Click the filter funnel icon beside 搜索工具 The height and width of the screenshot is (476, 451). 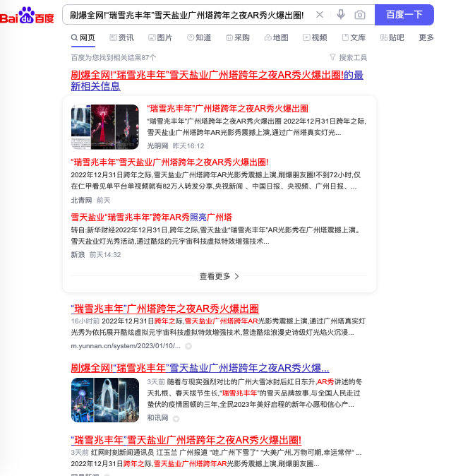coord(332,57)
